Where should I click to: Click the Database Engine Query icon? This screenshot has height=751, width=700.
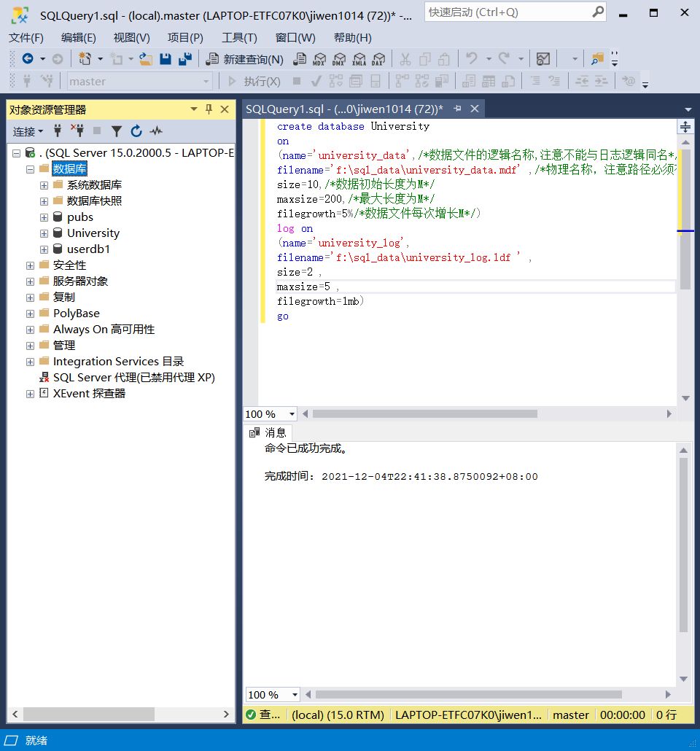(300, 59)
